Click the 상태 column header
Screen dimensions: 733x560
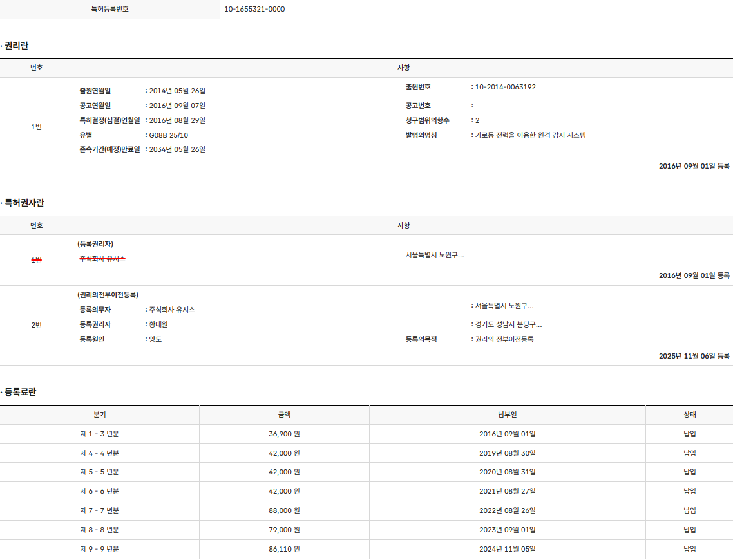689,415
